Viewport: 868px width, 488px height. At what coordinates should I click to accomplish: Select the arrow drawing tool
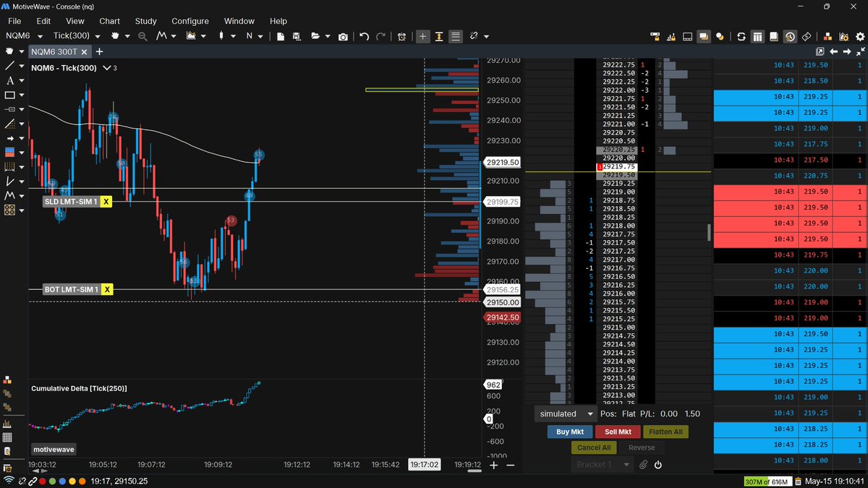pyautogui.click(x=10, y=138)
